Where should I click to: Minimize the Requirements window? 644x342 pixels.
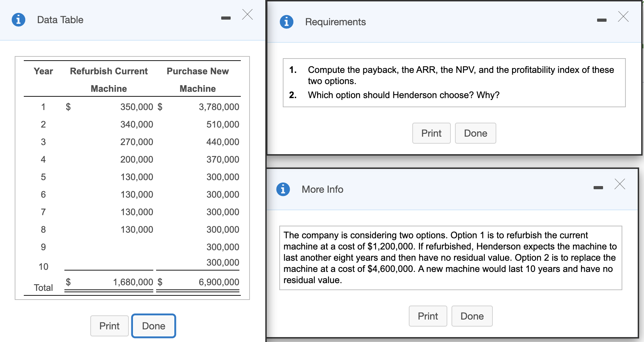602,20
